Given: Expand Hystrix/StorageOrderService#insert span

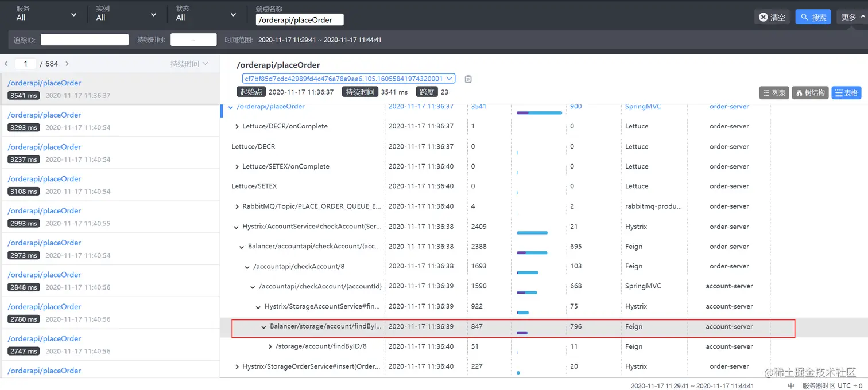Looking at the screenshot, I should point(237,366).
